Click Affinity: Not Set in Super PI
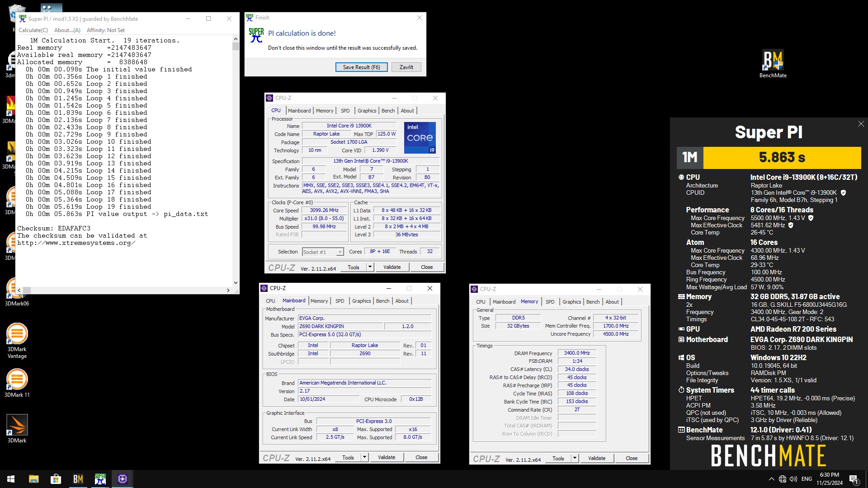 pyautogui.click(x=106, y=30)
